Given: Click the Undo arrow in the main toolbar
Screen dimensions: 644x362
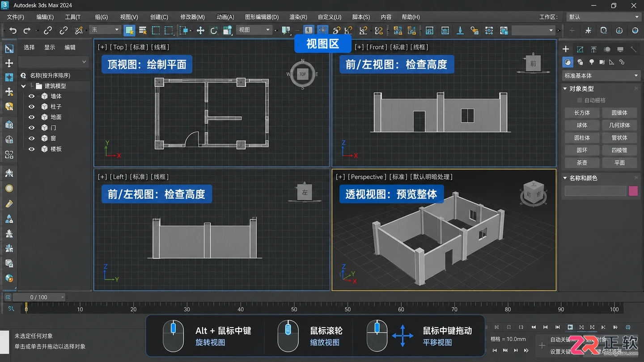Looking at the screenshot, I should pos(13,30).
